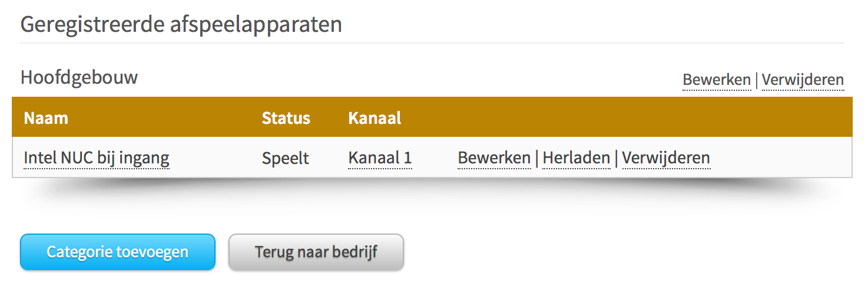The width and height of the screenshot is (868, 289).
Task: Click the Geregistreerde afspeelapparaten page title
Action: pos(181,25)
